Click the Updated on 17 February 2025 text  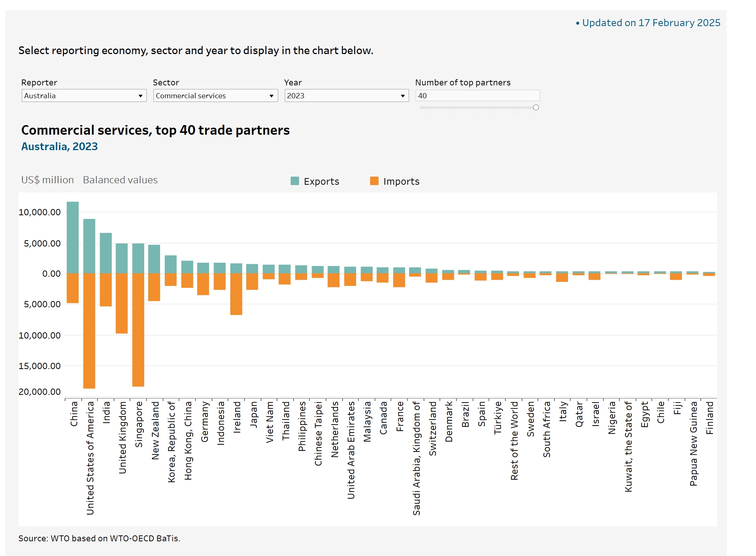[x=651, y=23]
